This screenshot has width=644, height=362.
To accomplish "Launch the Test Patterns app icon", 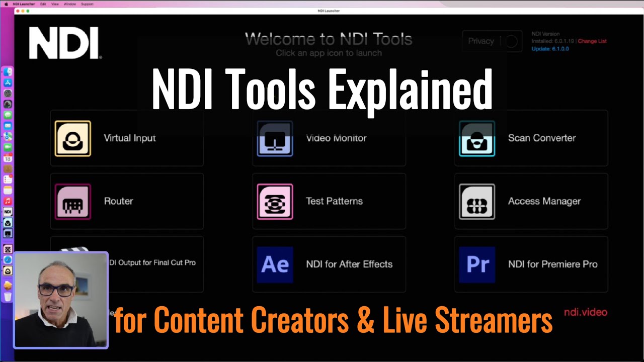I will tap(275, 202).
